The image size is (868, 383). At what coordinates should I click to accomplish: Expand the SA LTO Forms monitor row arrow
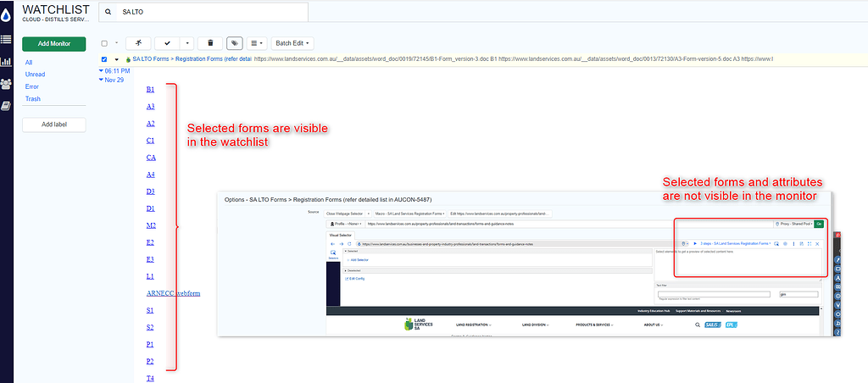pos(117,59)
